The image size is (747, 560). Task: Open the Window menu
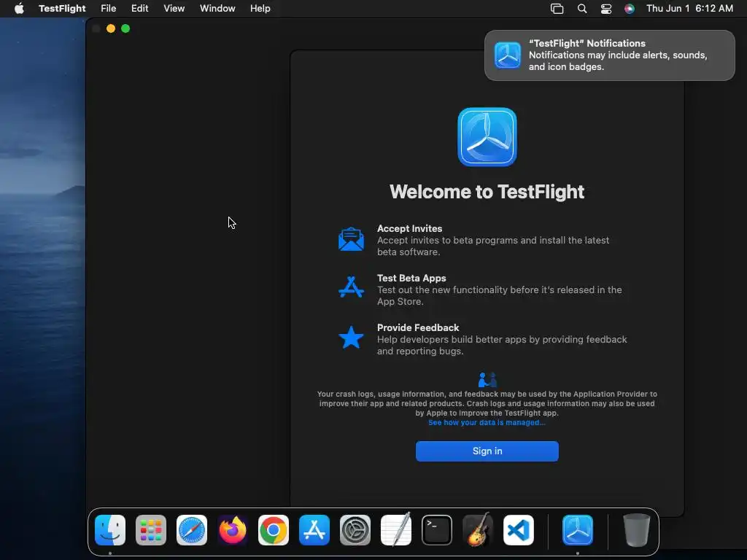[217, 8]
